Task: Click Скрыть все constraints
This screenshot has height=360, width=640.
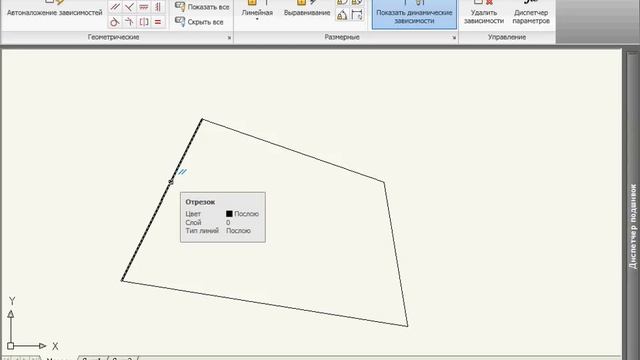Action: coord(199,22)
